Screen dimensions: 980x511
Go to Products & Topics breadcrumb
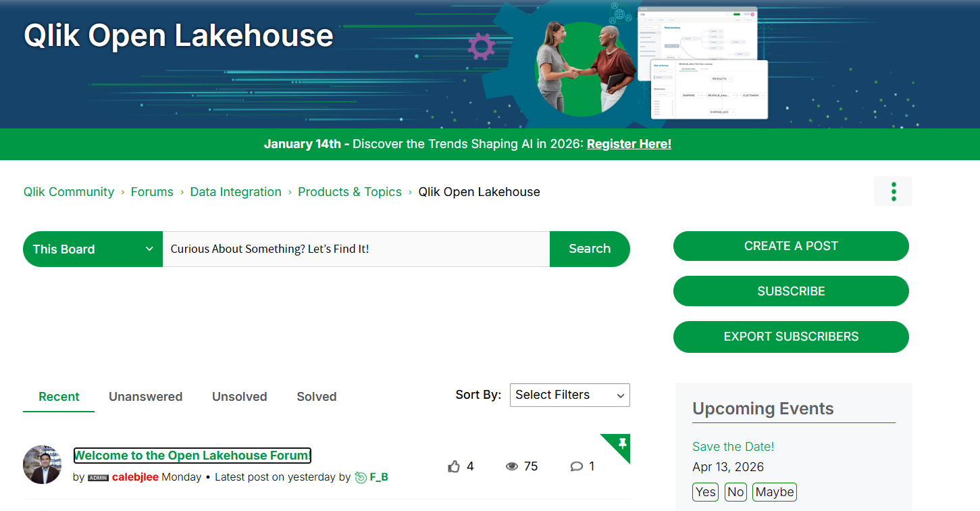click(x=350, y=192)
